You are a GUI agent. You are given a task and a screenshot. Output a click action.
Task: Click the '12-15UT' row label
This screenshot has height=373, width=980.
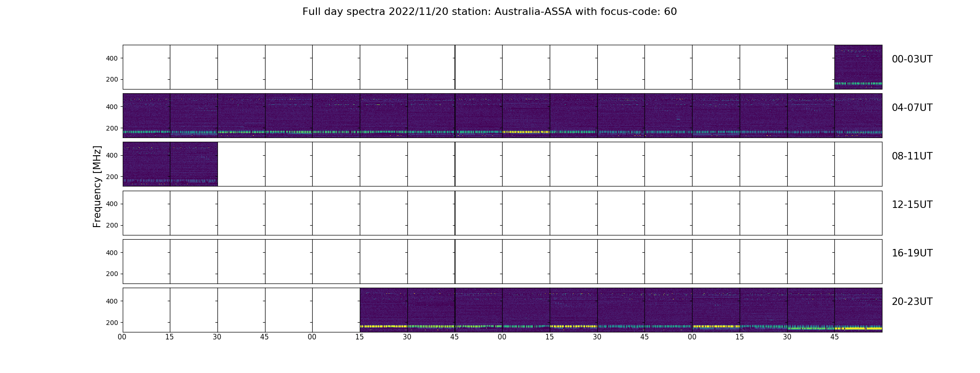point(912,205)
